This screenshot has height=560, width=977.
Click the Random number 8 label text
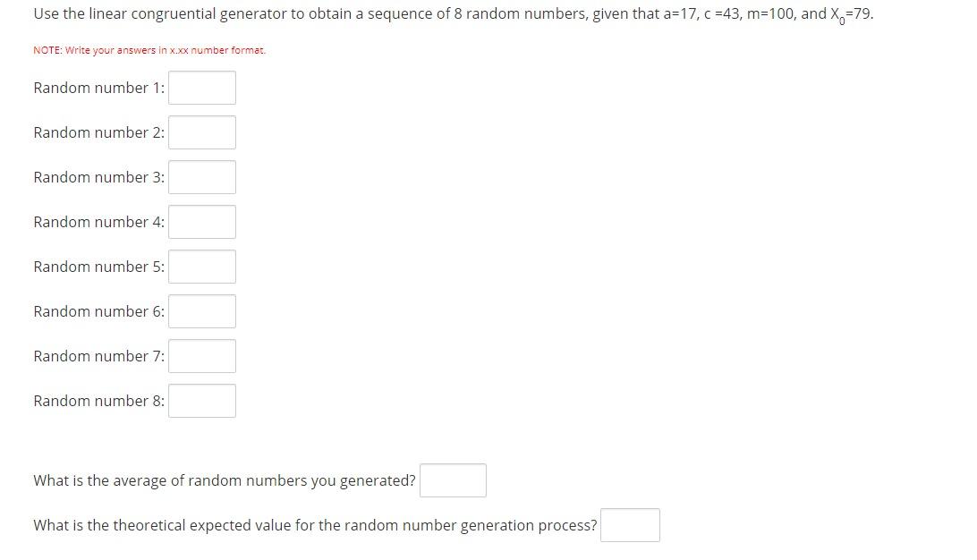[x=98, y=401]
